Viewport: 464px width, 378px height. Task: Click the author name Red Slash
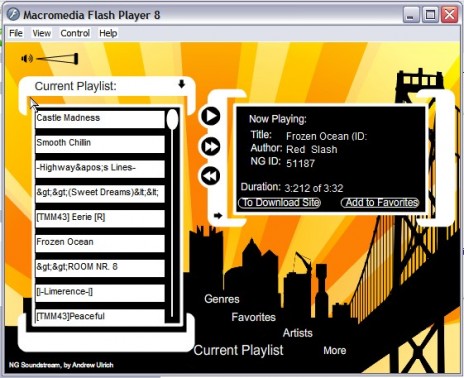click(x=312, y=149)
